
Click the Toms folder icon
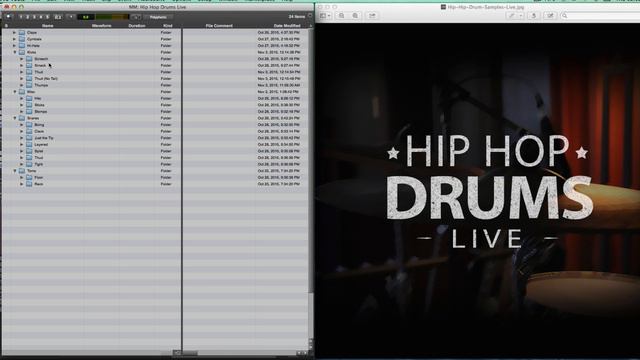coord(22,171)
